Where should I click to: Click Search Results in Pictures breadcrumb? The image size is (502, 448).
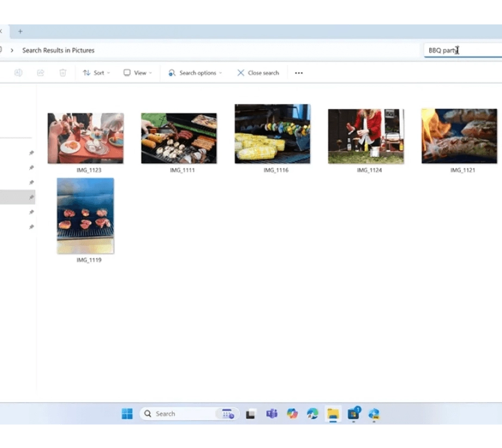point(58,51)
